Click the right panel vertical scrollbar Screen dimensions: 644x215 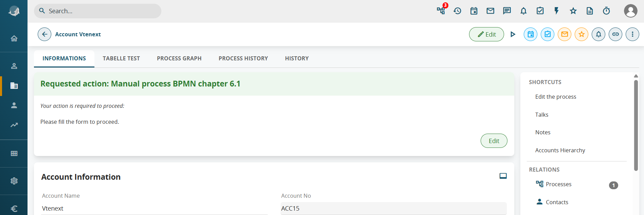click(636, 125)
